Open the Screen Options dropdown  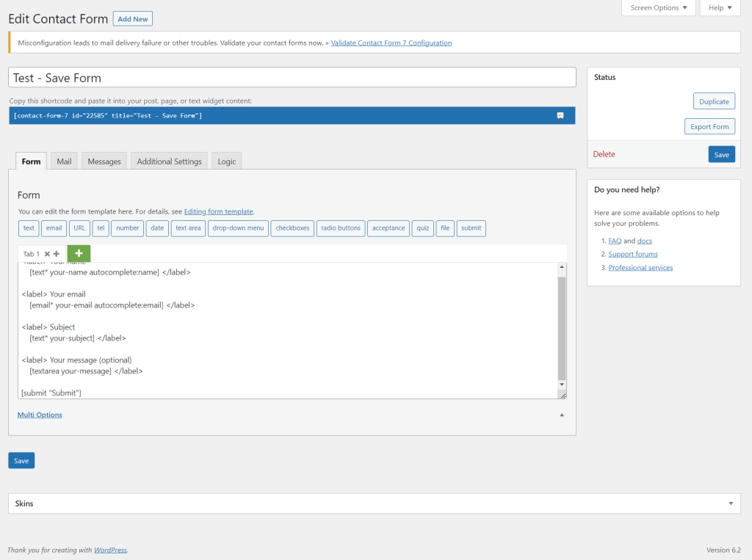pos(659,8)
